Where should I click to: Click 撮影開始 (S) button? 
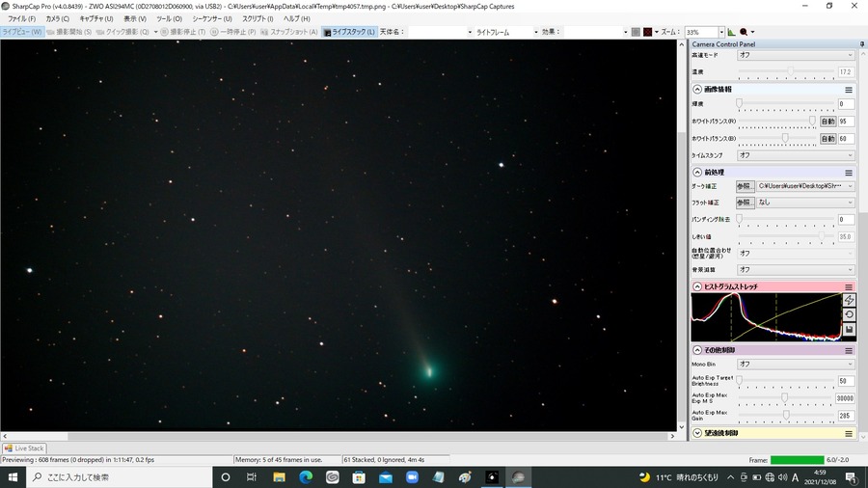pyautogui.click(x=69, y=32)
